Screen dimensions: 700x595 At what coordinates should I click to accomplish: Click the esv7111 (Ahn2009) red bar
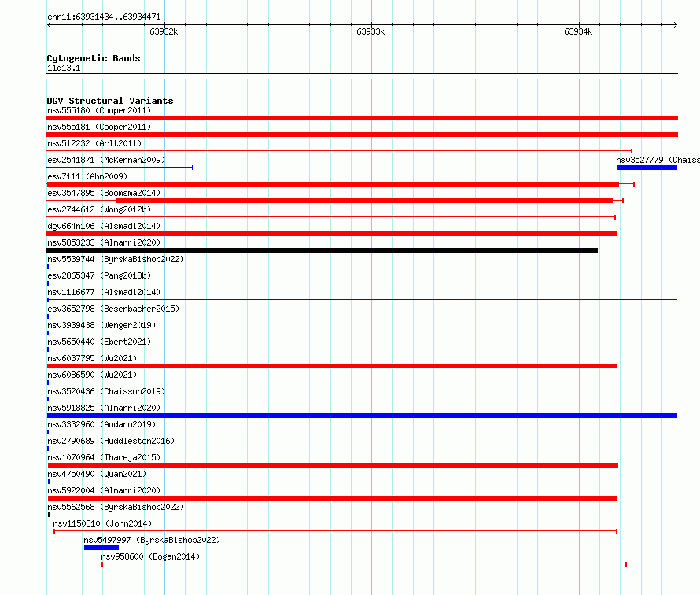333,184
